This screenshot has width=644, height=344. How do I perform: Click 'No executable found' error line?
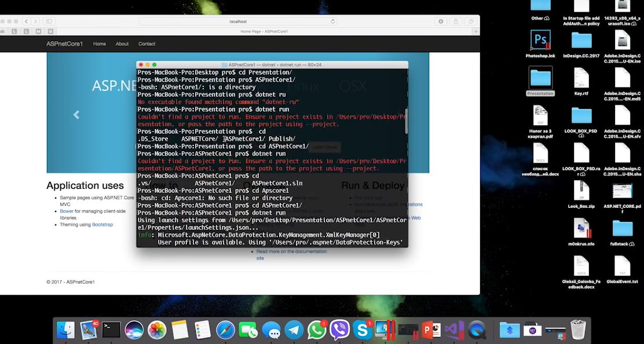(218, 102)
